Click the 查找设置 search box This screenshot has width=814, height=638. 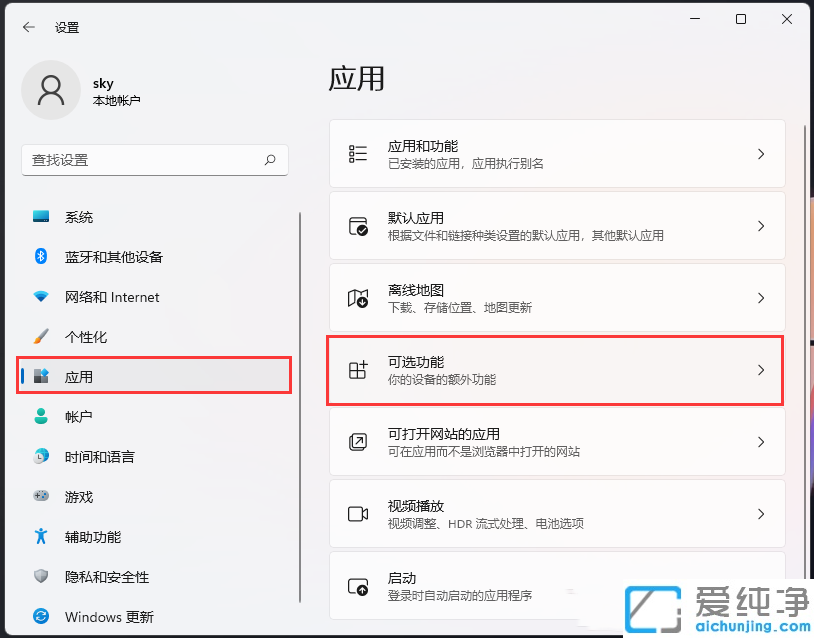click(x=155, y=160)
